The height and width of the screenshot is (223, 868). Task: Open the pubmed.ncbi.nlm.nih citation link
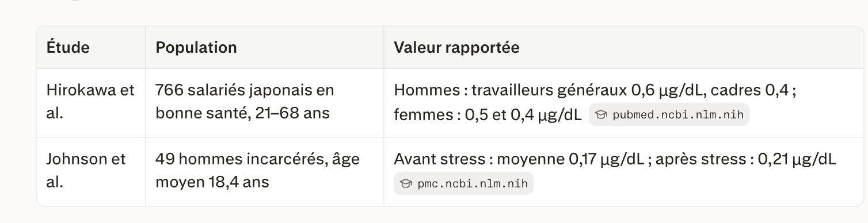click(669, 114)
